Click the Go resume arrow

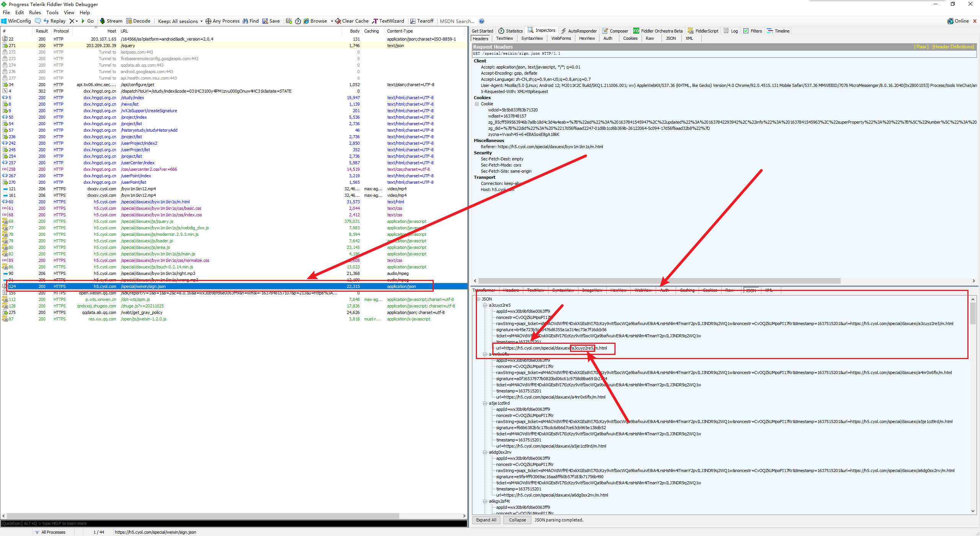[88, 21]
